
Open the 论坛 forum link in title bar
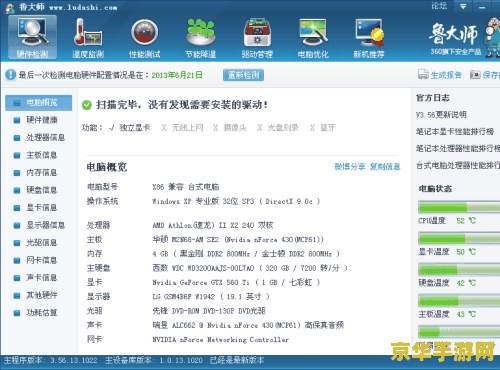pos(439,6)
